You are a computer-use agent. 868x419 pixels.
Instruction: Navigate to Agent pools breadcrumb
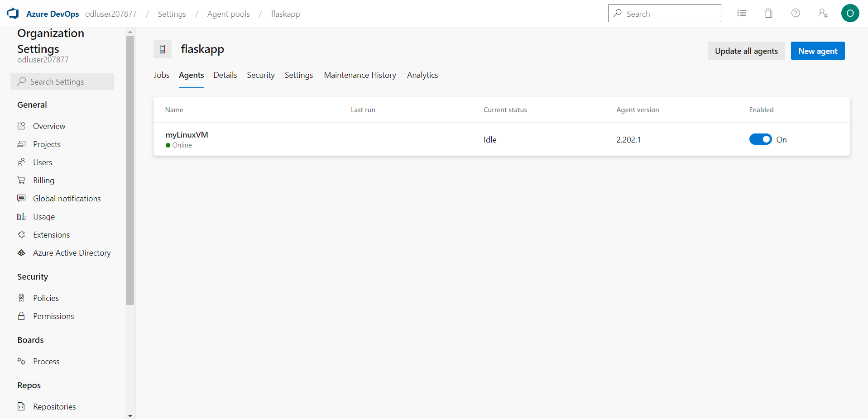coord(228,14)
